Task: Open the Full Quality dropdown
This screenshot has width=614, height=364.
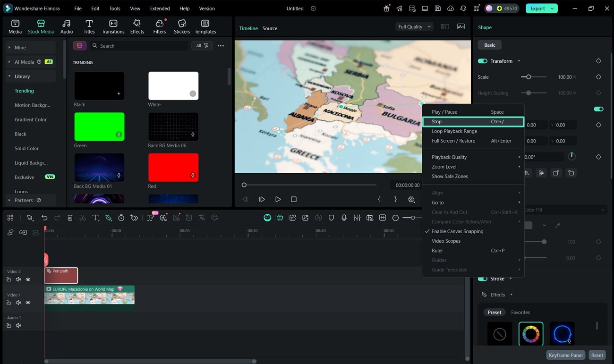Action: (414, 27)
